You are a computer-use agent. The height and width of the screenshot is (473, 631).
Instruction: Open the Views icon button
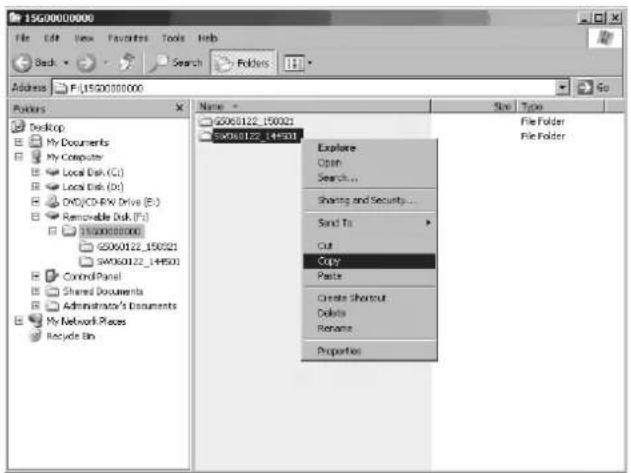coord(294,63)
